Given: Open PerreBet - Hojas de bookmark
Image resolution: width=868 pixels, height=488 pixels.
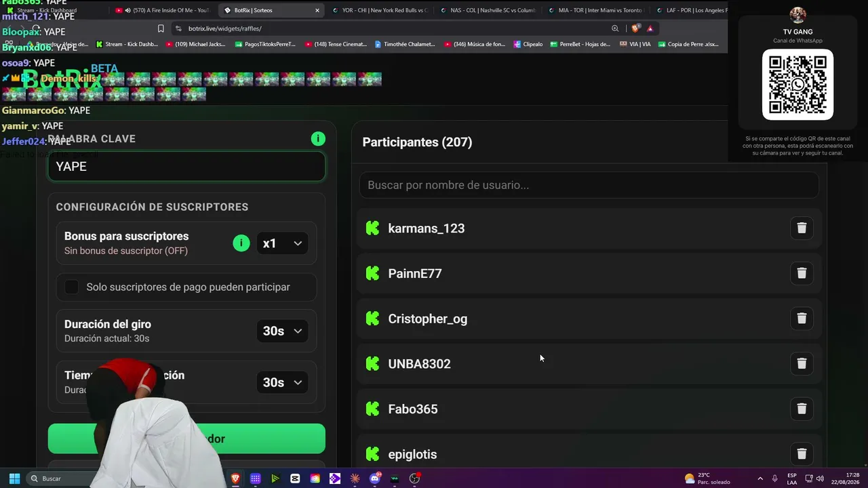Looking at the screenshot, I should [580, 44].
